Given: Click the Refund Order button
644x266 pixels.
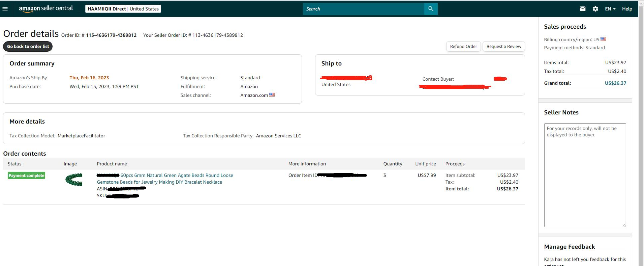Looking at the screenshot, I should click(x=463, y=46).
